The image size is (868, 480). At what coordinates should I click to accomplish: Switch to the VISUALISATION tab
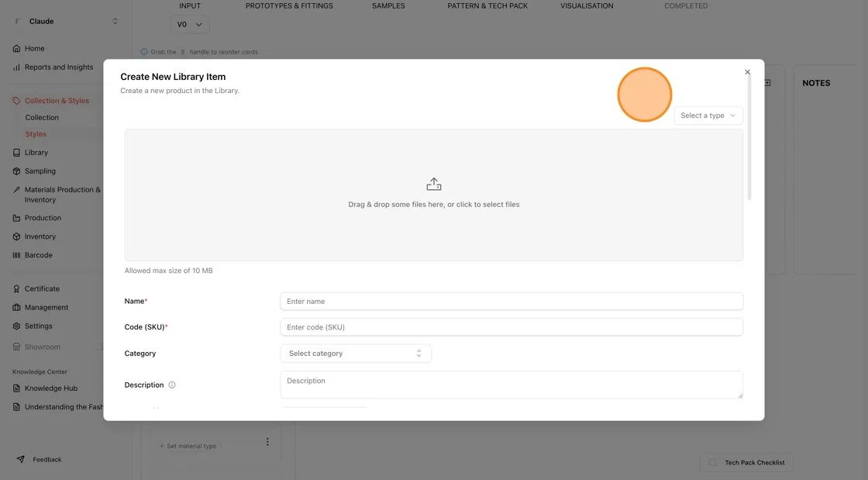(x=587, y=5)
